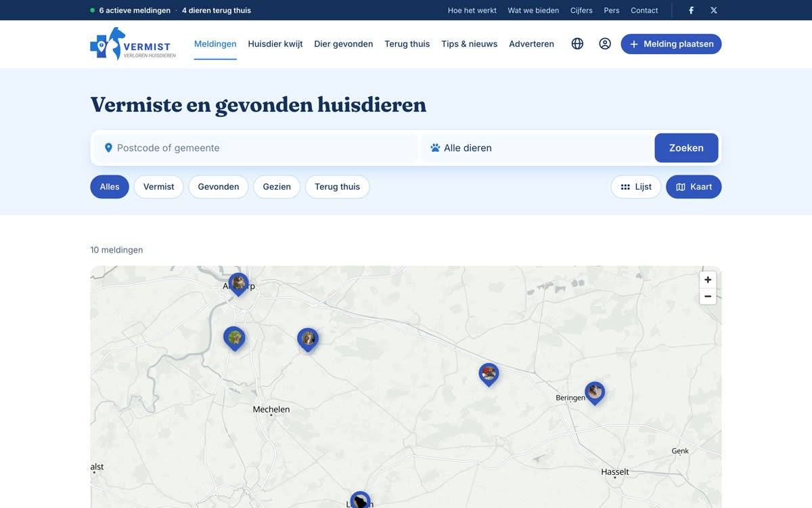Click '4 dieren terug thuis' text
This screenshot has width=812, height=508.
(x=217, y=10)
